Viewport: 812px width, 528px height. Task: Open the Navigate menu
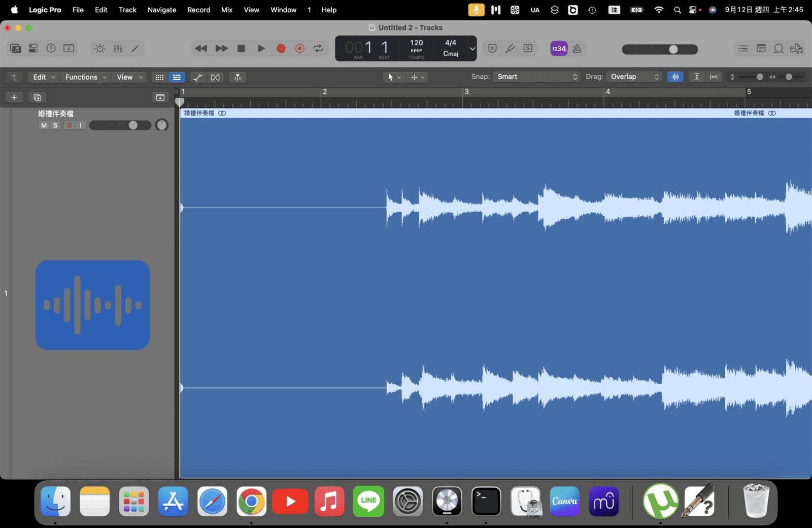coord(162,10)
